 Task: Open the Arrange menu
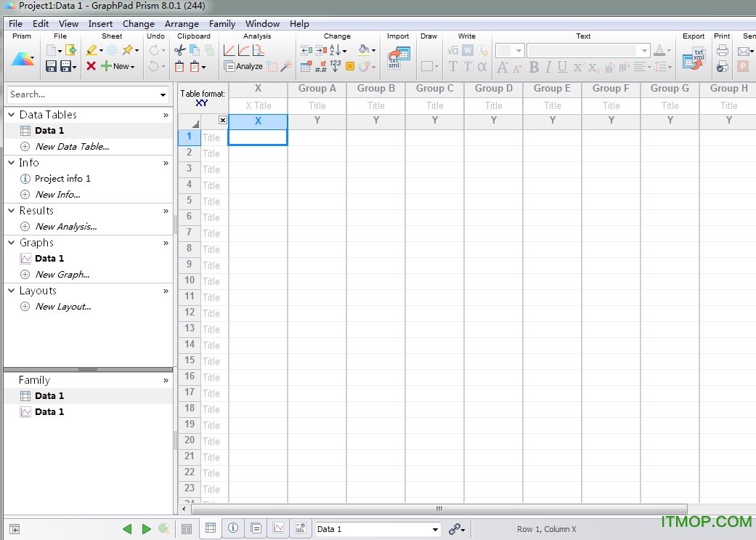(x=182, y=24)
